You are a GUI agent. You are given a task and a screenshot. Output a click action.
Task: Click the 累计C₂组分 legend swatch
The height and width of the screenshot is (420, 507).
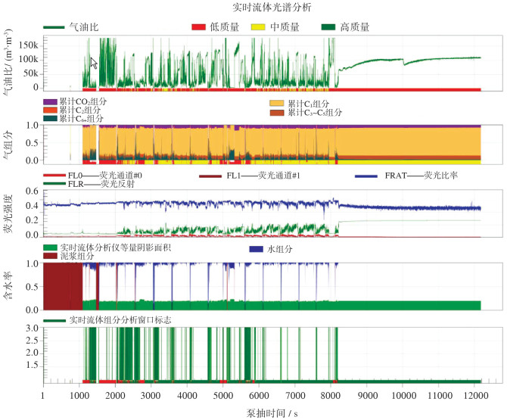50,110
